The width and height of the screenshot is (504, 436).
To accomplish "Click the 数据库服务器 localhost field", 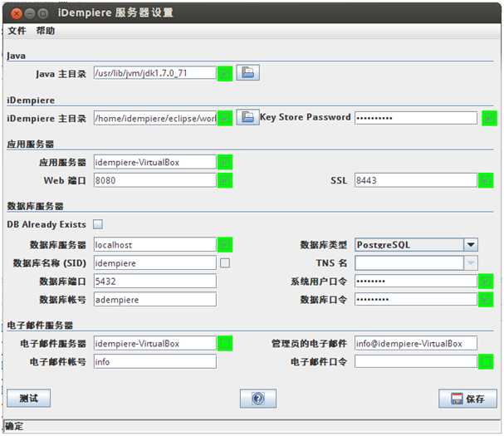I will (155, 245).
